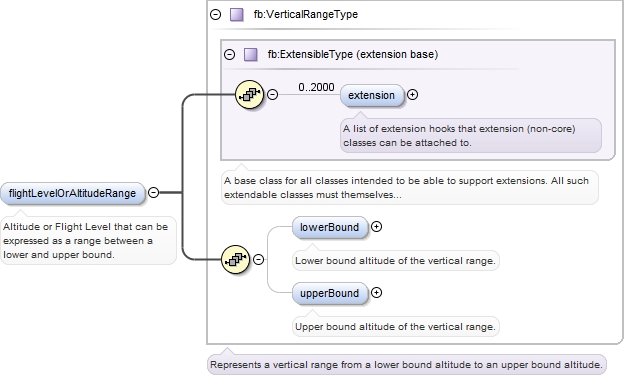Viewport: 625px width, 378px height.
Task: Collapse the upper sequence next to extension
Action: tap(272, 94)
